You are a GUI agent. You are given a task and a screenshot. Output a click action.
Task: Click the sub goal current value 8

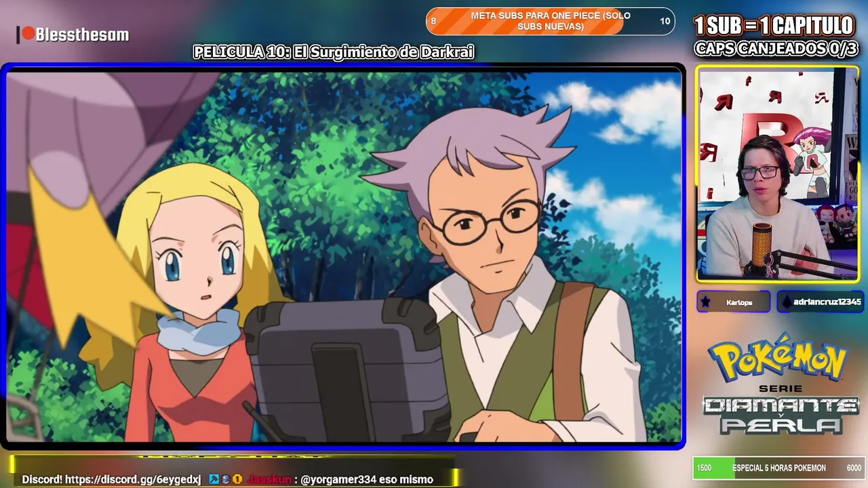[433, 21]
